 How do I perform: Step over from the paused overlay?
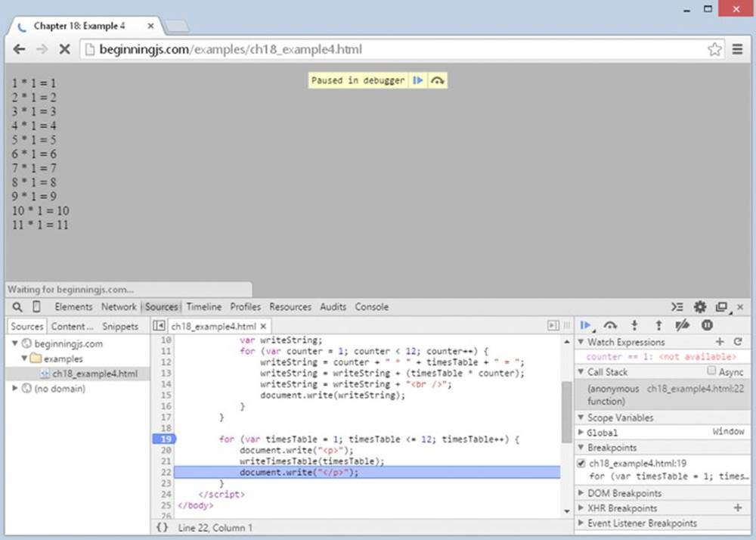(437, 80)
